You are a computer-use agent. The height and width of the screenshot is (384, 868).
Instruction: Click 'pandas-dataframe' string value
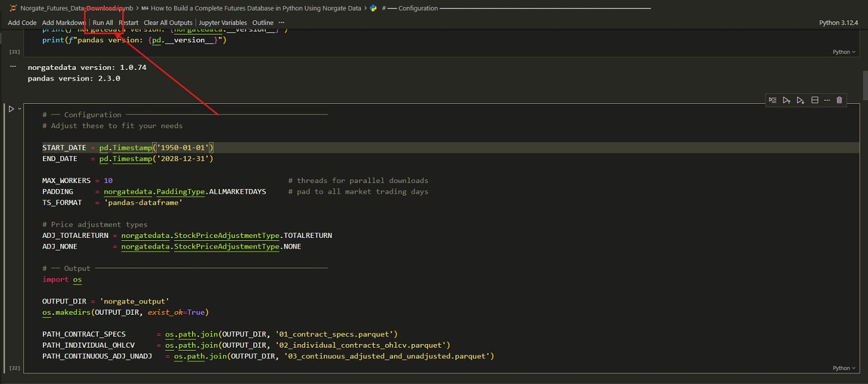click(x=143, y=203)
